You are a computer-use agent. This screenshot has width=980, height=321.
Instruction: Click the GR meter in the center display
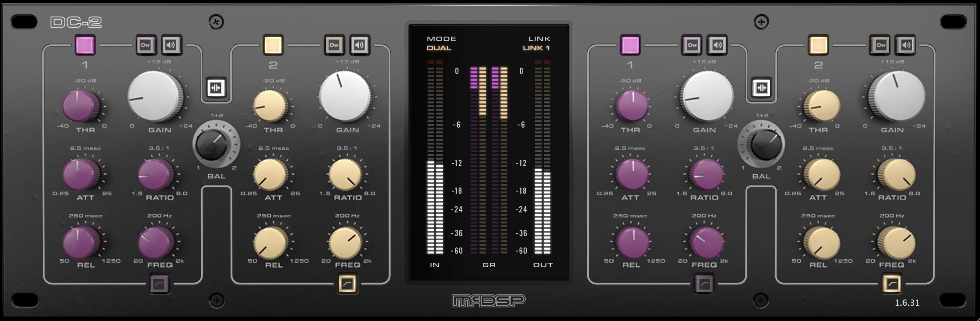click(x=489, y=160)
